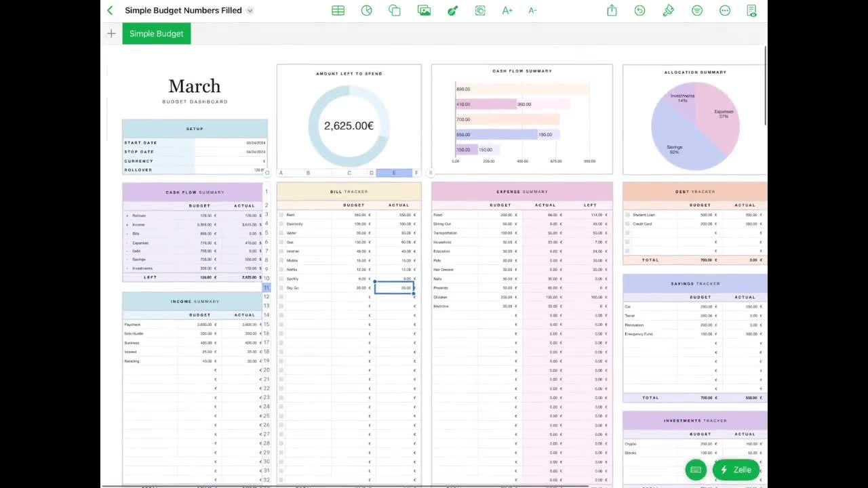
Task: Share the spreadsheet via the export icon
Action: [612, 10]
